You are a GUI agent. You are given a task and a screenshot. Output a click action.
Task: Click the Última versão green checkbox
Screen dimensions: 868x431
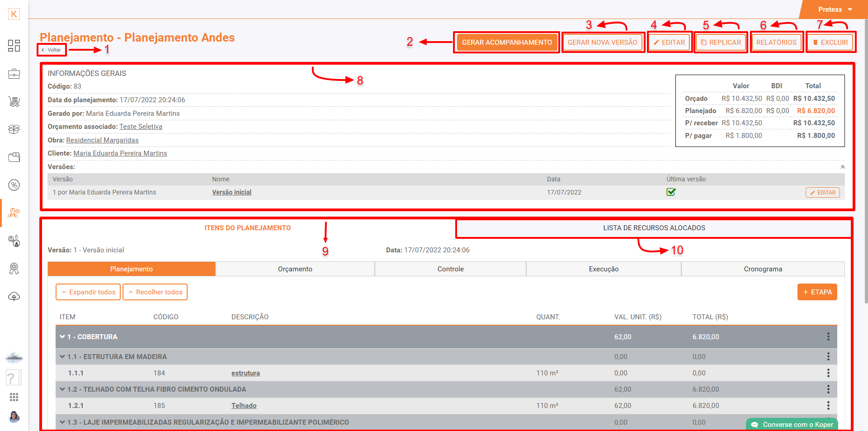click(671, 192)
